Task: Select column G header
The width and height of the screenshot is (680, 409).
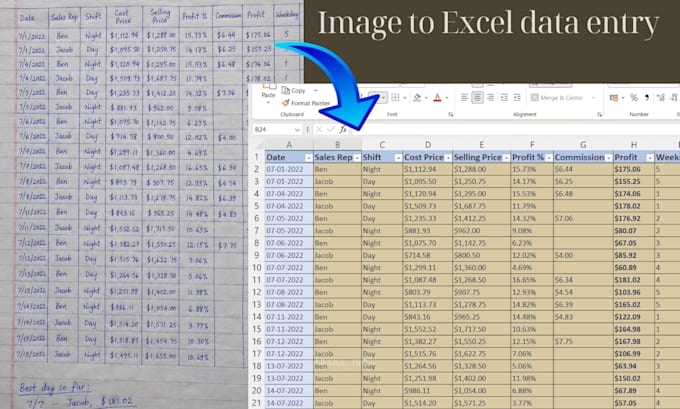Action: point(583,145)
